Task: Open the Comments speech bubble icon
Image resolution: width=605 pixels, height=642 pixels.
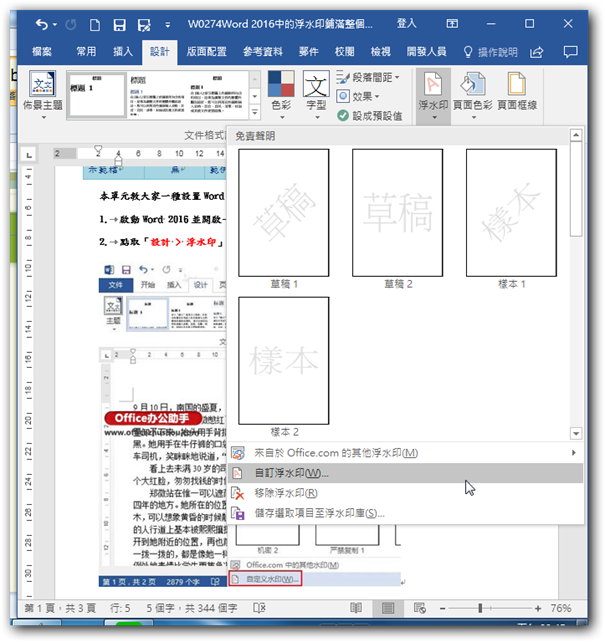Action: click(570, 52)
